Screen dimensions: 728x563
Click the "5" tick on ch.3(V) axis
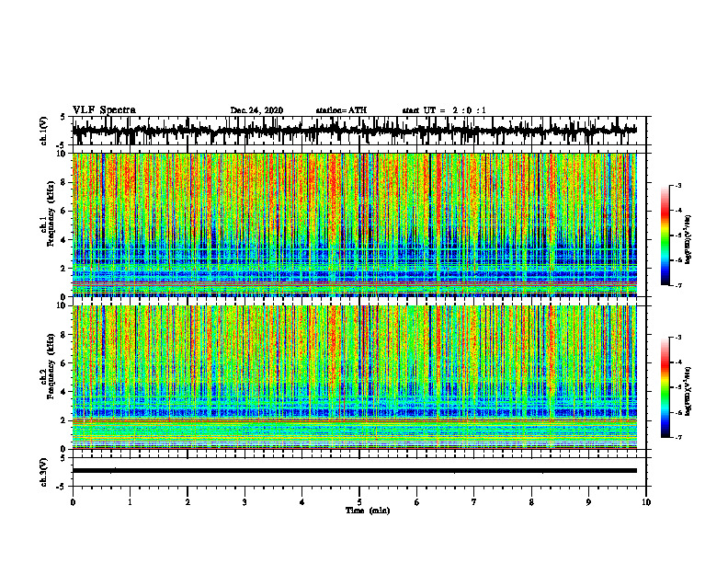coord(63,458)
